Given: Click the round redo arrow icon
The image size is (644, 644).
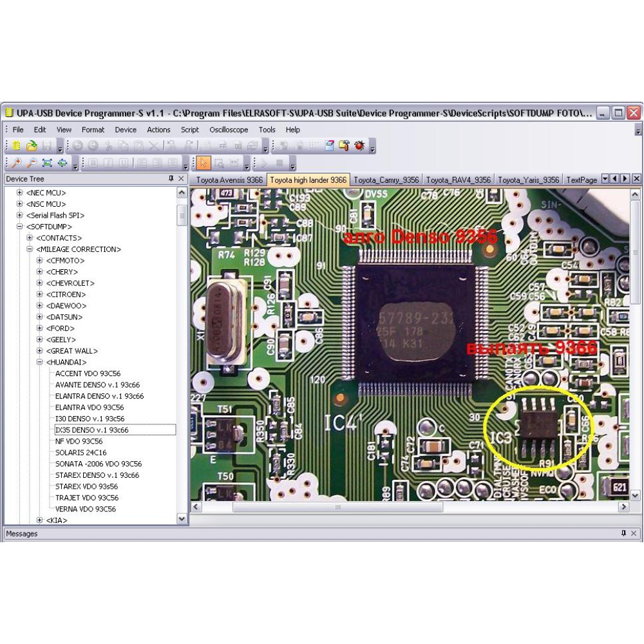Looking at the screenshot, I should click(93, 146).
